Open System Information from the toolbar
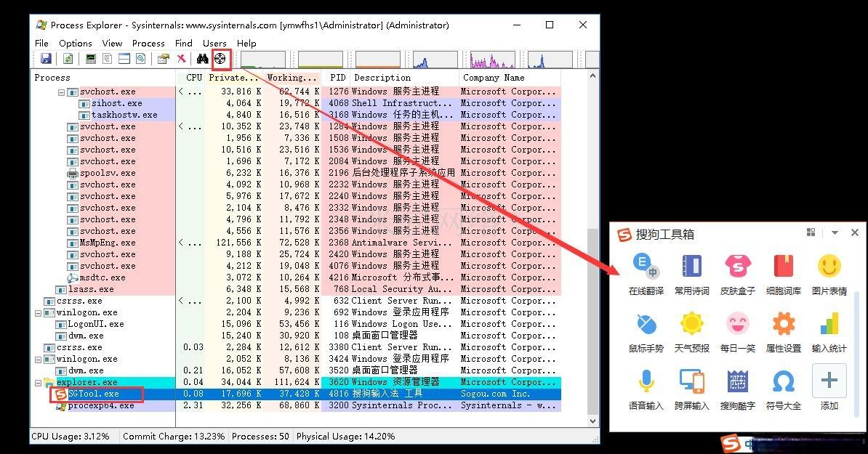Viewport: 868px width, 454px height. [x=91, y=59]
